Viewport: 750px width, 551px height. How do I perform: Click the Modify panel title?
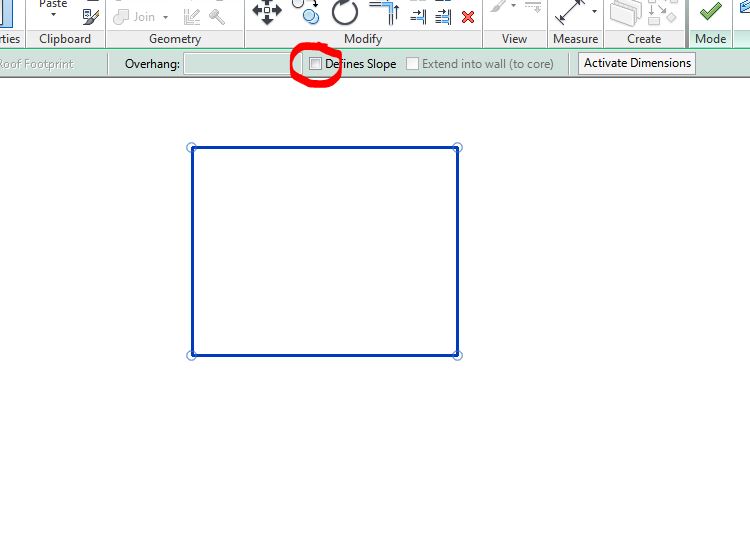[x=363, y=39]
